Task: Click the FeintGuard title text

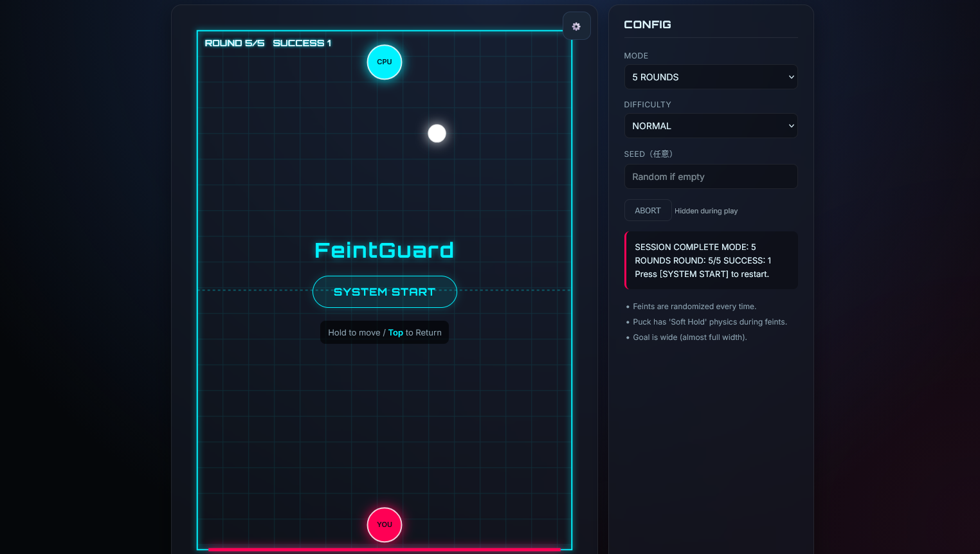Action: click(385, 250)
